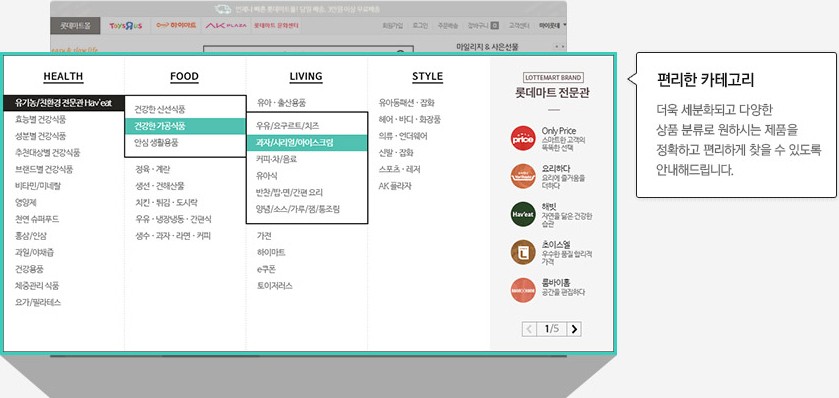Open 요가/필라테스 category

[x=38, y=302]
